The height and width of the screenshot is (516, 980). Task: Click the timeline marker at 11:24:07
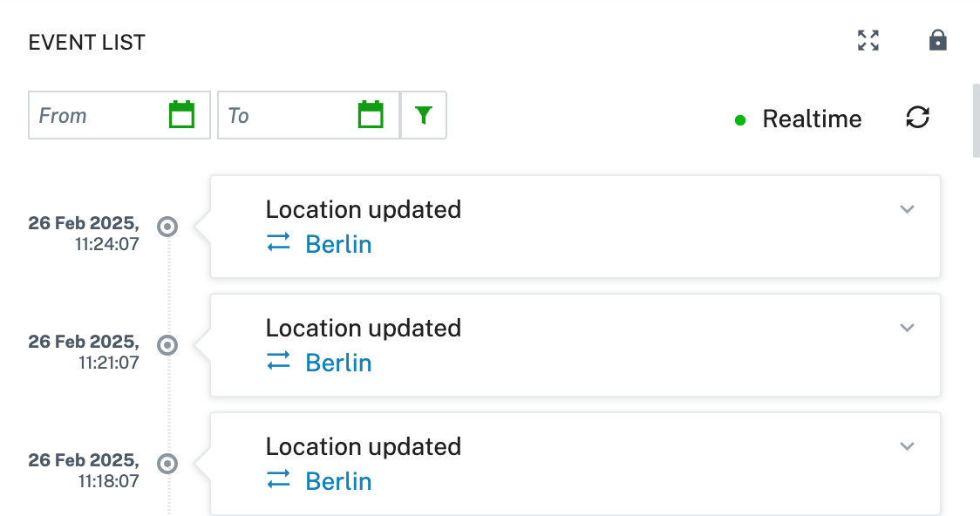[x=167, y=226]
